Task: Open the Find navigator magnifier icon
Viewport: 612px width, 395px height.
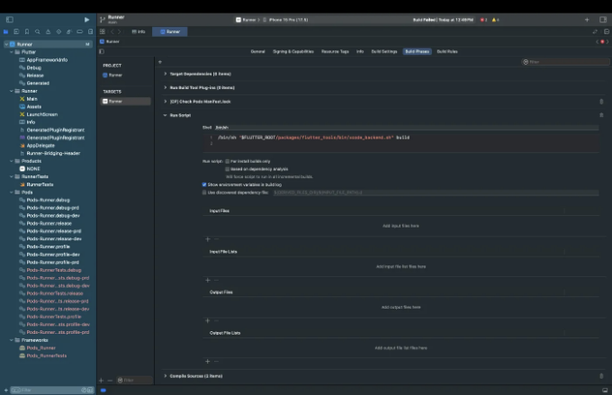Action: (37, 32)
